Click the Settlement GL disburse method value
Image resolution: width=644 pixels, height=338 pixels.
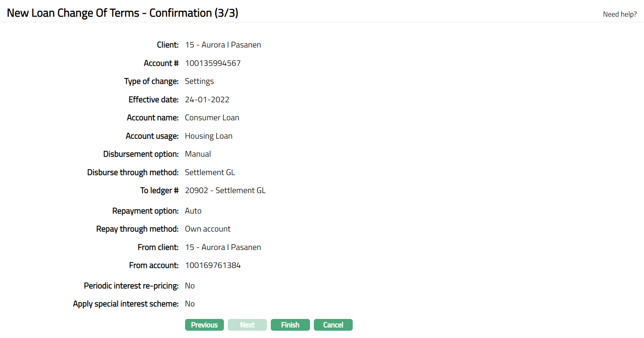(x=210, y=172)
